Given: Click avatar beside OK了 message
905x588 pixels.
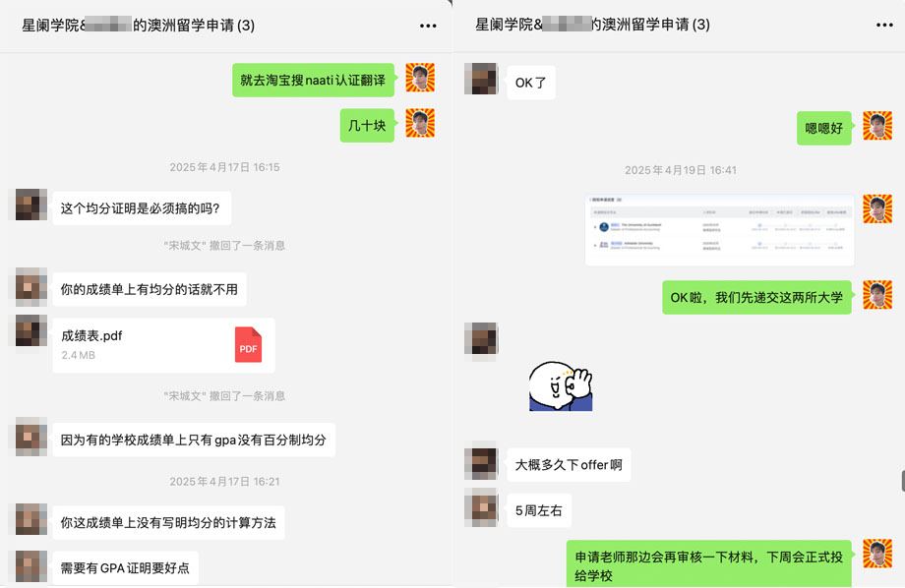Looking at the screenshot, I should (x=481, y=79).
